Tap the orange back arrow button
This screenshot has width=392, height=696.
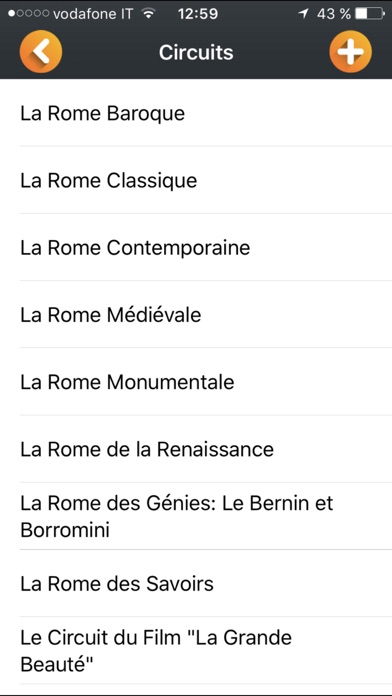coord(41,52)
